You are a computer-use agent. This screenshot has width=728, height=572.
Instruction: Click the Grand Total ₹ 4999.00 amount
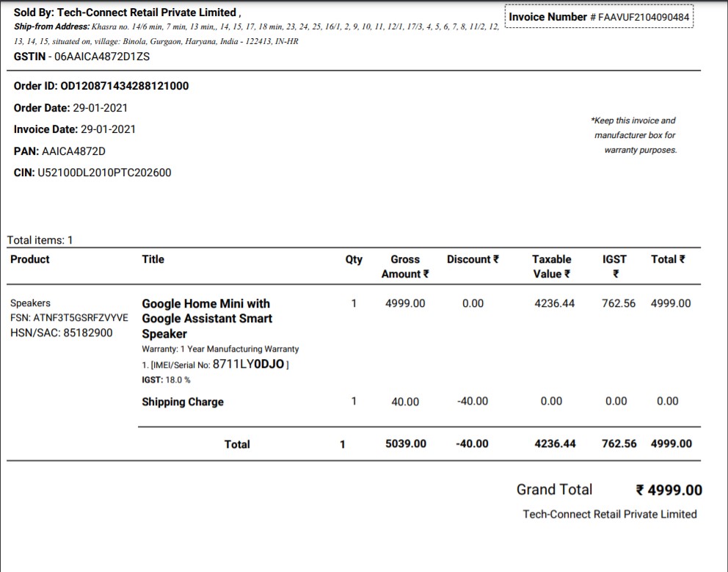[x=669, y=490]
